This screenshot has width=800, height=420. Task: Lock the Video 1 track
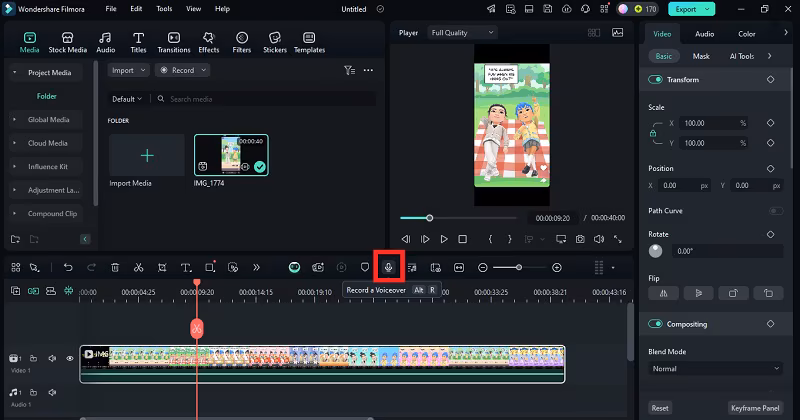click(x=34, y=358)
